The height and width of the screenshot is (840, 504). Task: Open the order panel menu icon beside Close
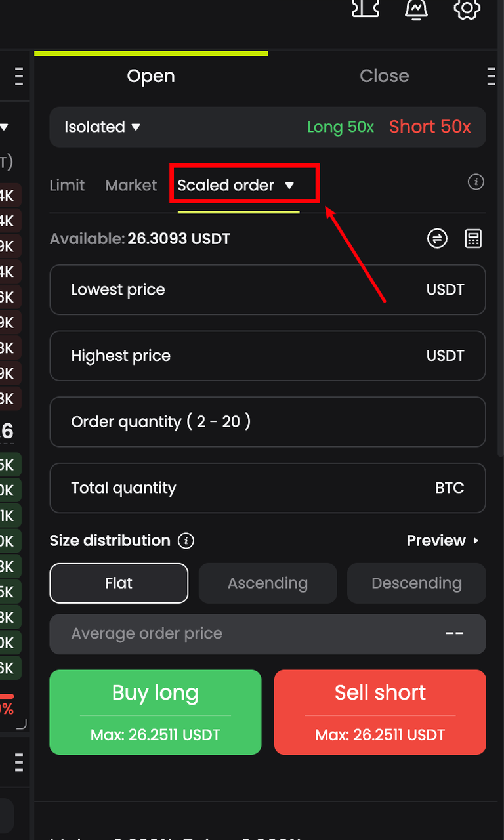[491, 76]
